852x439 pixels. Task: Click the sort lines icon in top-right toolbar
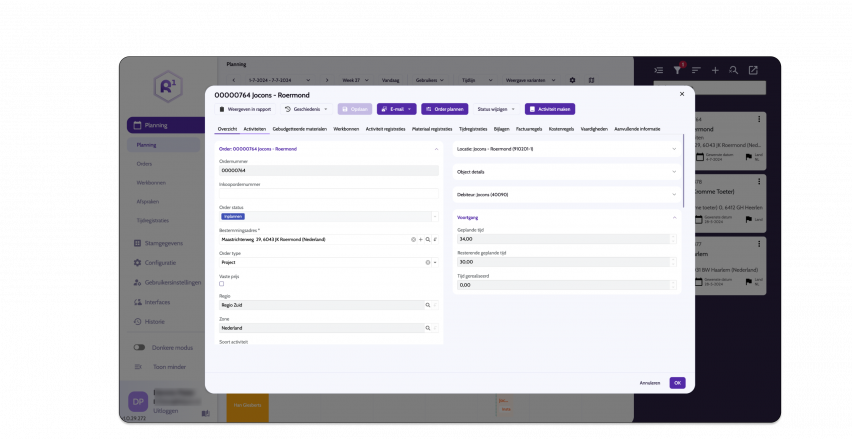(696, 70)
